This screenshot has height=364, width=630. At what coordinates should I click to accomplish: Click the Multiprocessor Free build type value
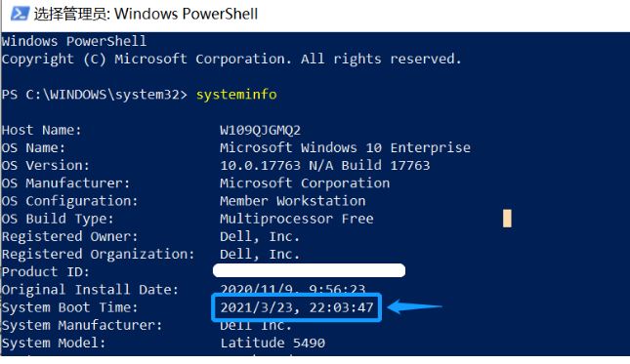click(x=297, y=219)
